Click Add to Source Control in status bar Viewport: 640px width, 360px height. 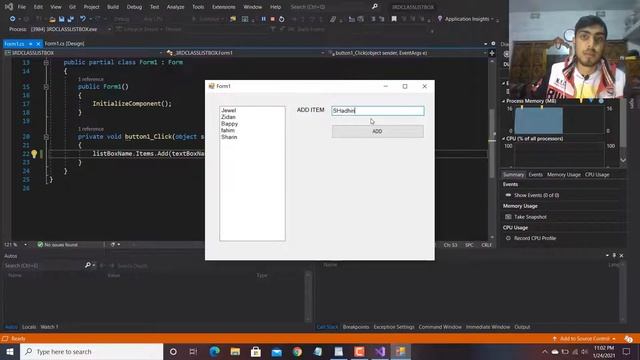(x=584, y=338)
